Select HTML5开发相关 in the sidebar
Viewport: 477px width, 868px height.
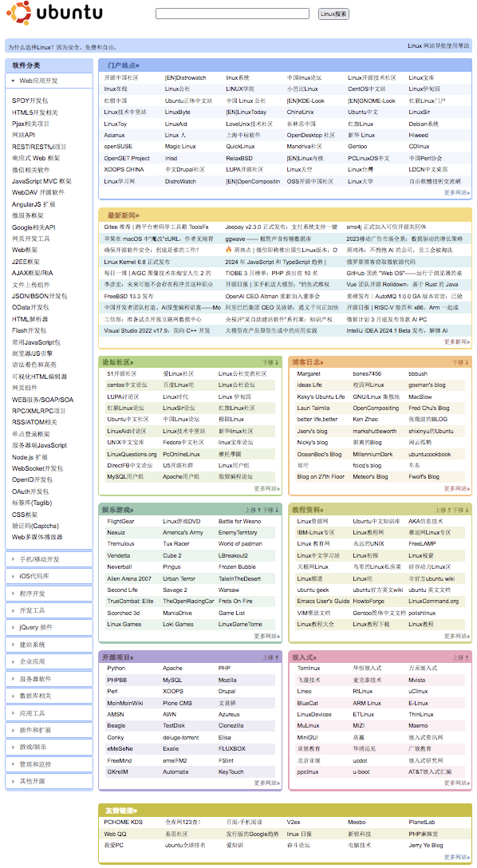tap(35, 112)
